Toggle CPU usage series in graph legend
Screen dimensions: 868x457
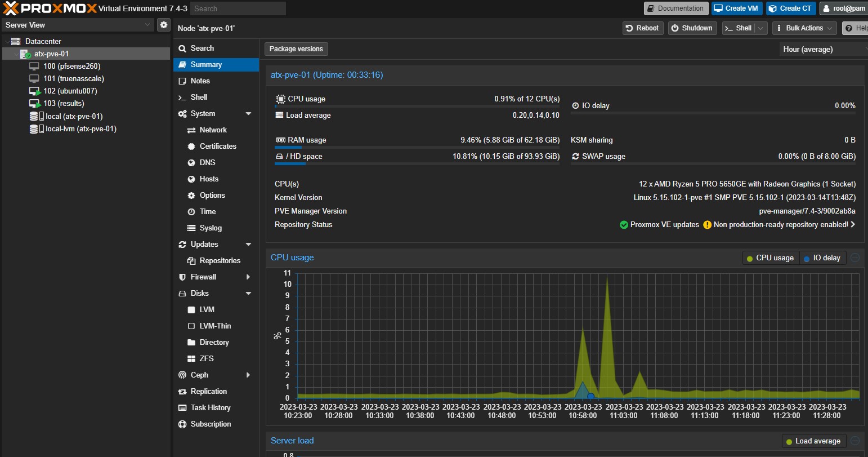769,258
